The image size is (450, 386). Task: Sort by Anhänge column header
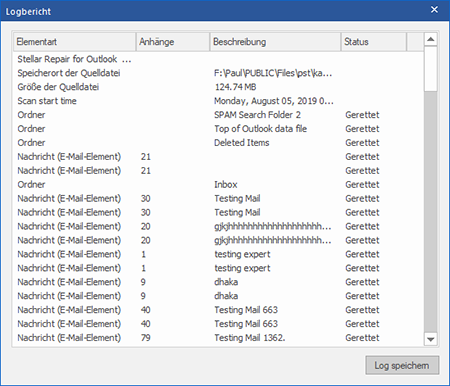pyautogui.click(x=173, y=42)
